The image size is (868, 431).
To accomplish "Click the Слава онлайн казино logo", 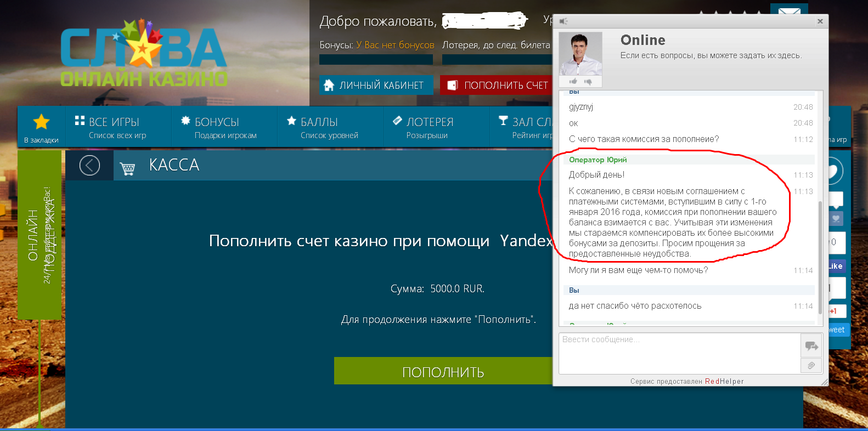I will tap(144, 54).
